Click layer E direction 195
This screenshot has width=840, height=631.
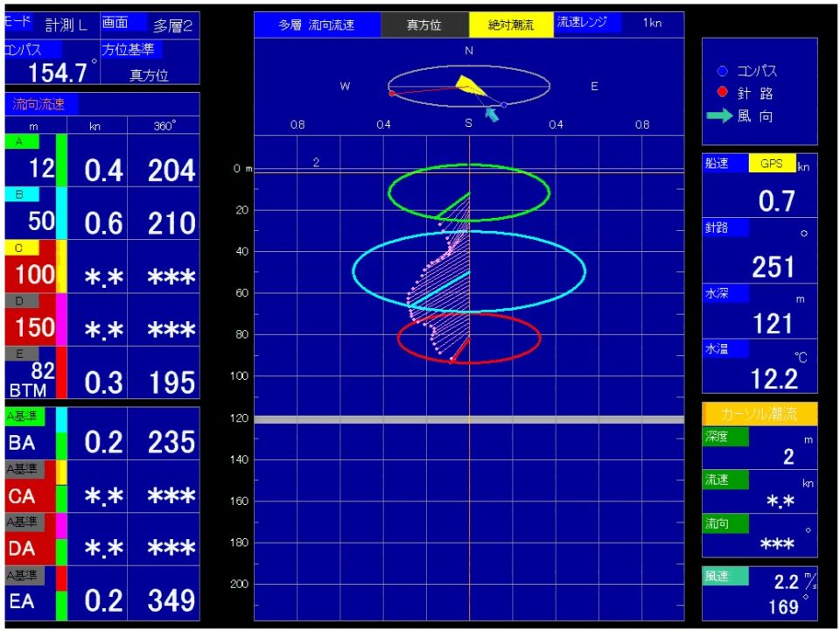click(x=171, y=383)
